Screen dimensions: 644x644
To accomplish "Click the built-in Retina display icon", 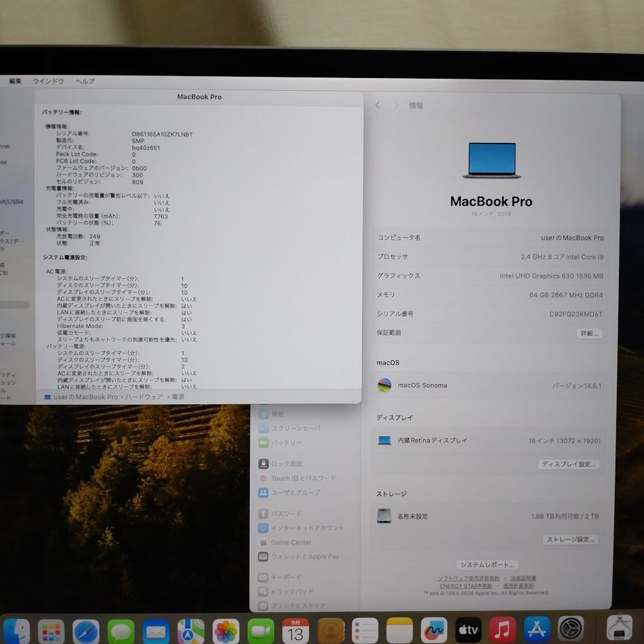I will pos(384,440).
